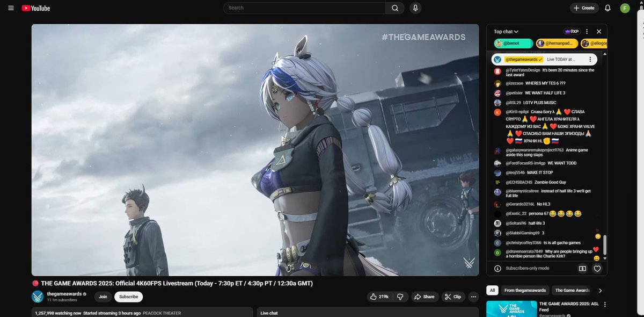Image resolution: width=644 pixels, height=317 pixels.
Task: Click @leoj5546 username in chat
Action: click(515, 172)
